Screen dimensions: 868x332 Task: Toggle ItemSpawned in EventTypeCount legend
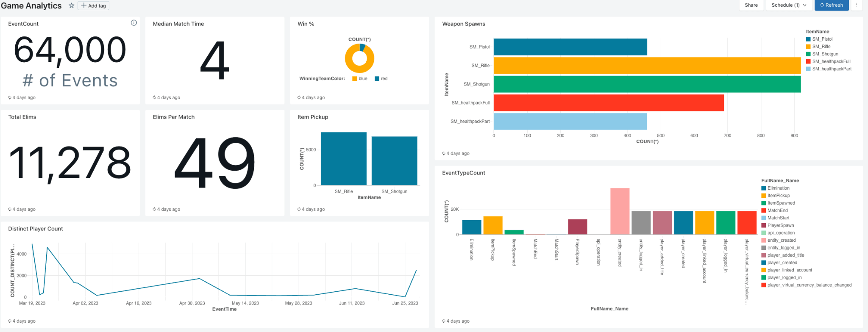pyautogui.click(x=778, y=203)
